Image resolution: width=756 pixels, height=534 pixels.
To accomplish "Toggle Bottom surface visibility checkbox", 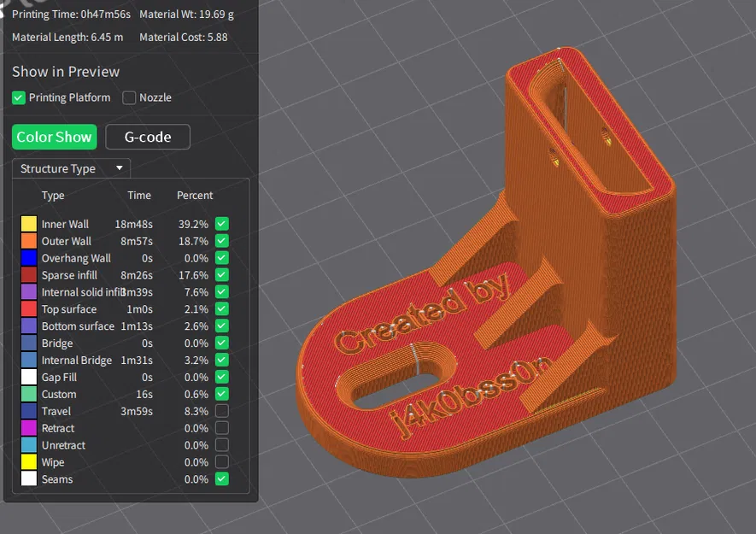I will (222, 326).
